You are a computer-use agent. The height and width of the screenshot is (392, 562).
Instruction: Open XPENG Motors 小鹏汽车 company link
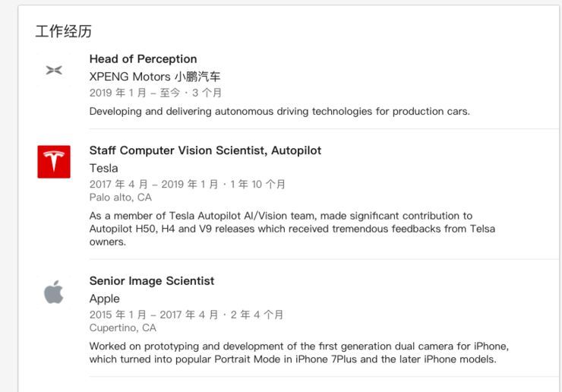155,77
